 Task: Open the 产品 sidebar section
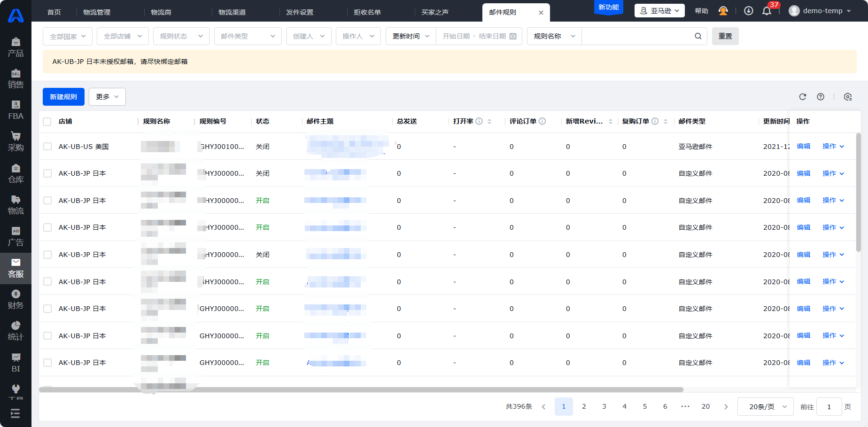[15, 47]
